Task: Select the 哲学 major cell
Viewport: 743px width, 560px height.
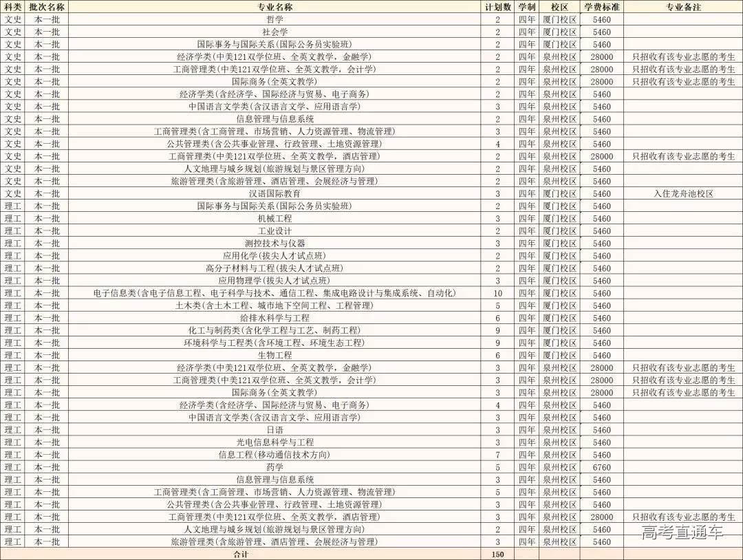Action: [274, 19]
